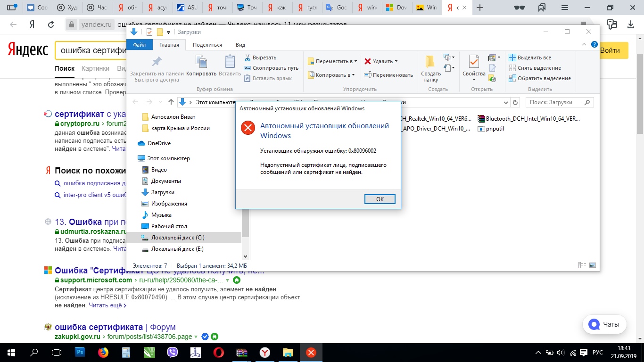Open Автосалон Виват folder
This screenshot has height=362, width=644.
coord(173,117)
